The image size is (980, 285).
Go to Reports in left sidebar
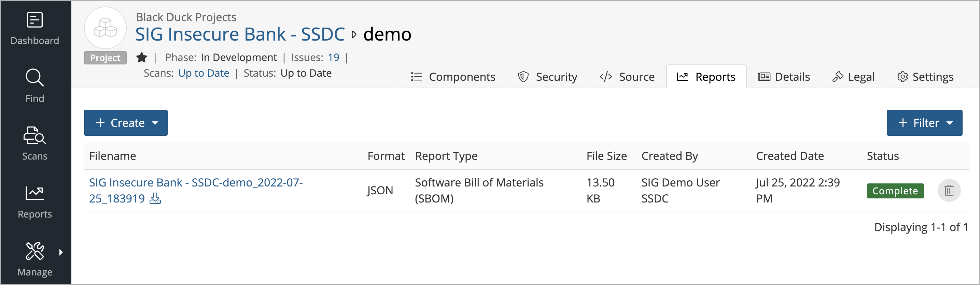coord(34,202)
